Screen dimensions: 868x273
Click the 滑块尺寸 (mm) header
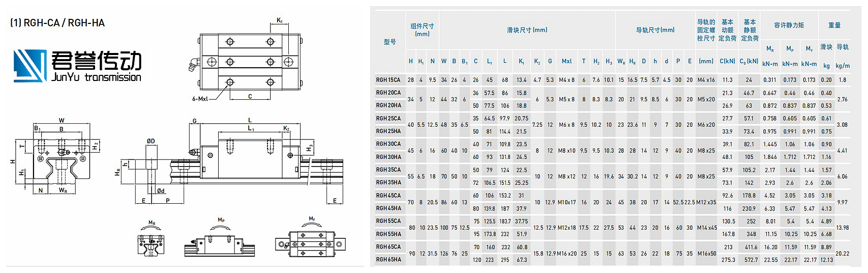tap(527, 30)
